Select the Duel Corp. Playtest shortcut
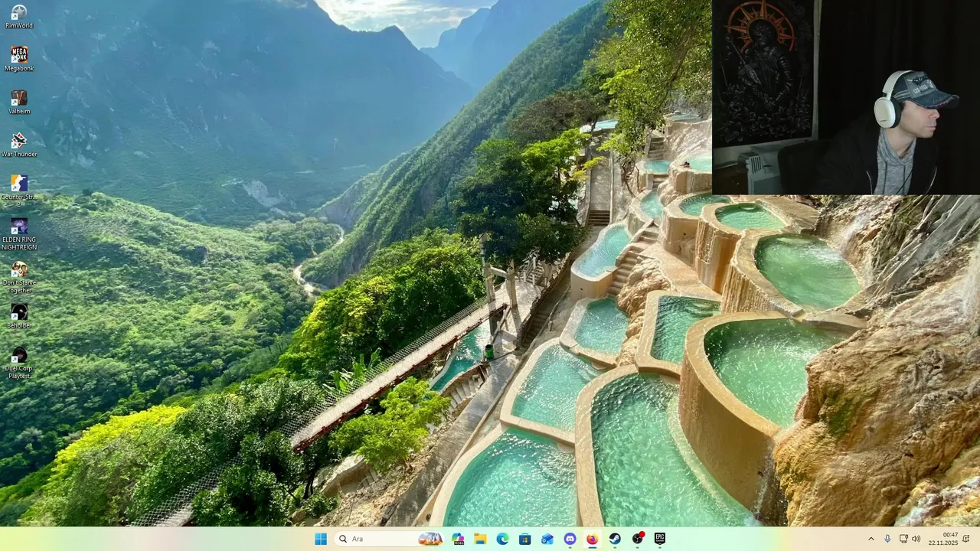This screenshot has height=551, width=980. pos(19,363)
